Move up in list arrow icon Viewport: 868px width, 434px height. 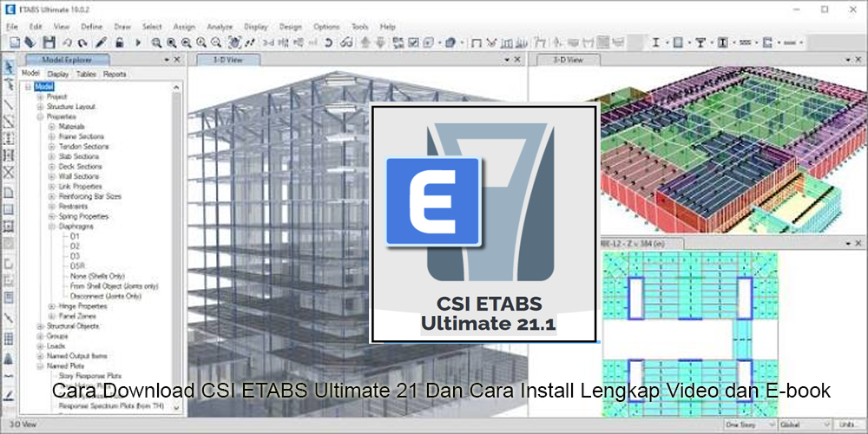pyautogui.click(x=365, y=43)
